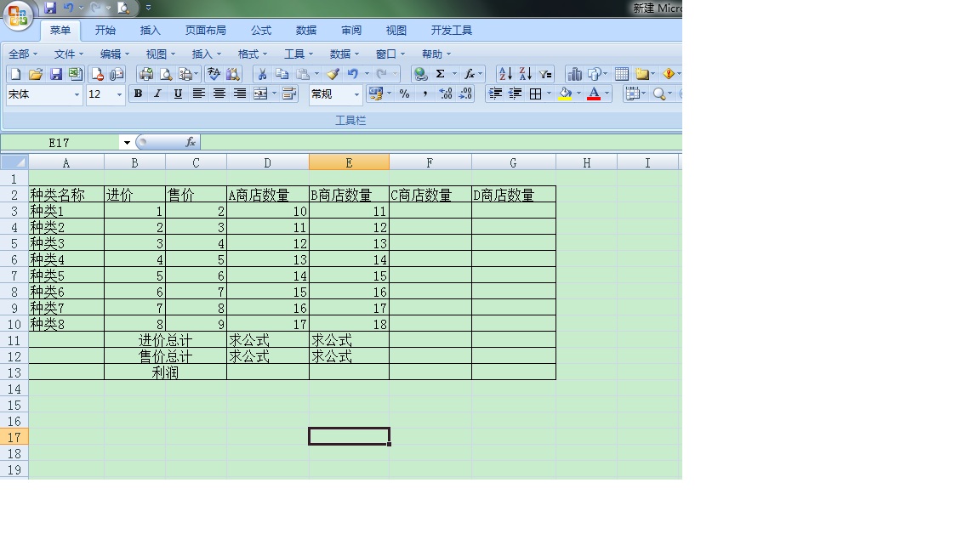Switch to the 开发工具 ribbon tab
This screenshot has width=980, height=551.
(451, 30)
